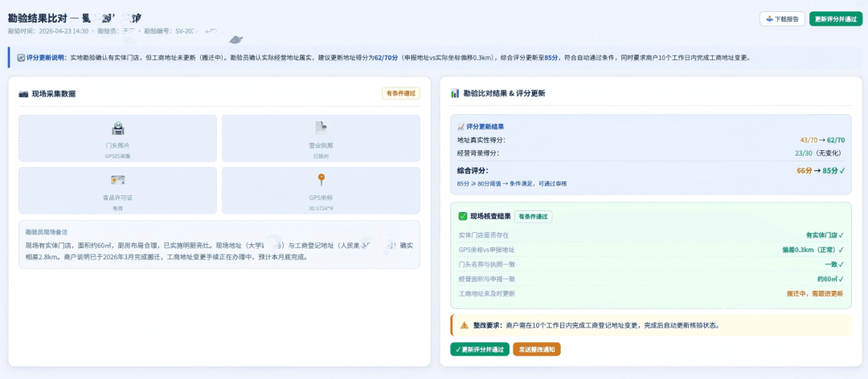Click the 下载报告 button
The image size is (868, 379).
tap(782, 18)
